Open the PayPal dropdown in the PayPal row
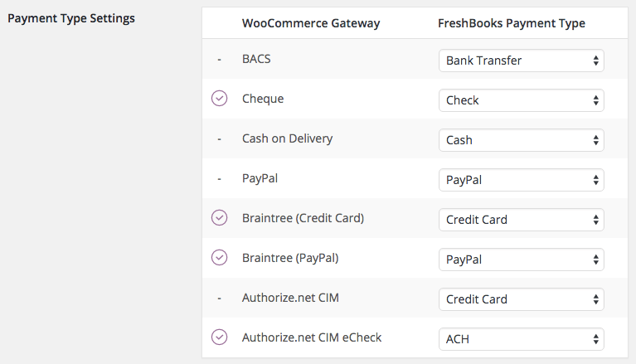This screenshot has width=636, height=364. click(522, 180)
